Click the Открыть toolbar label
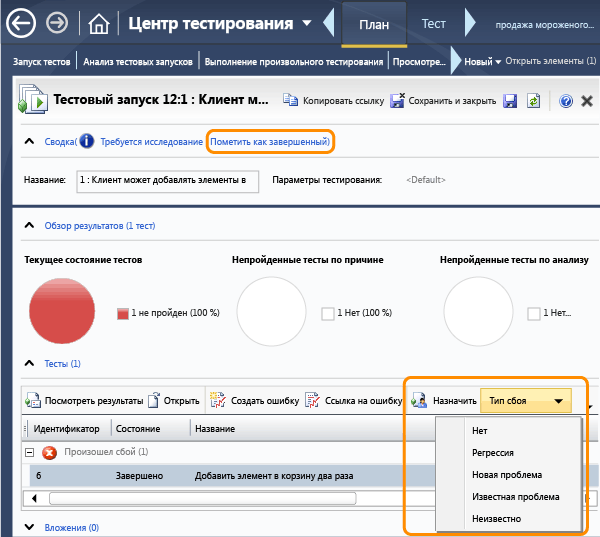This screenshot has height=537, width=600. coord(181,401)
